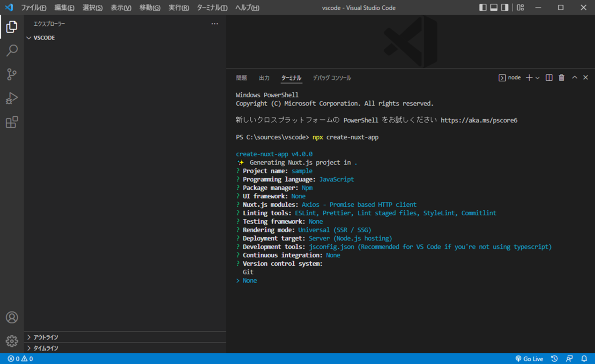Open notifications bell in status bar

[x=583, y=359]
